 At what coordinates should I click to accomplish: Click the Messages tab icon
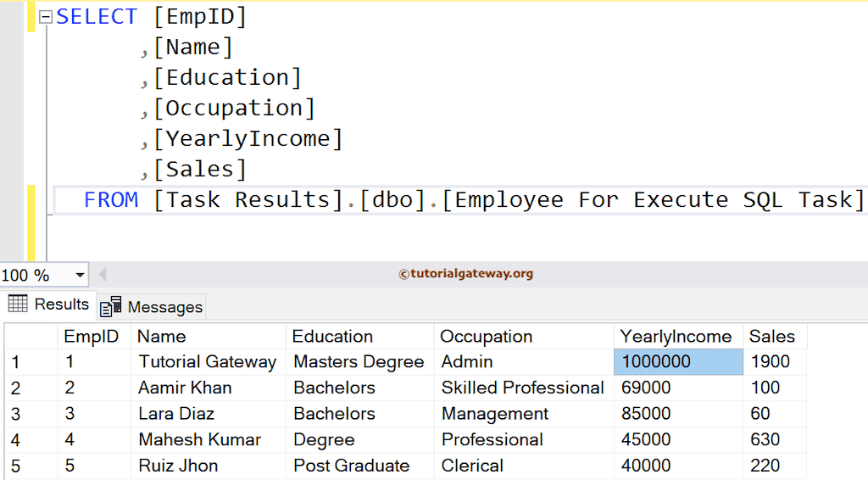(x=111, y=306)
